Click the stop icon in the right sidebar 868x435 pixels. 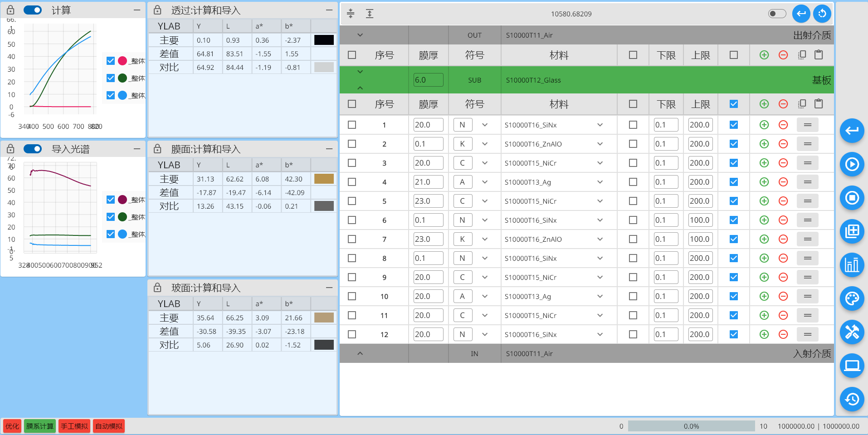[x=852, y=198]
